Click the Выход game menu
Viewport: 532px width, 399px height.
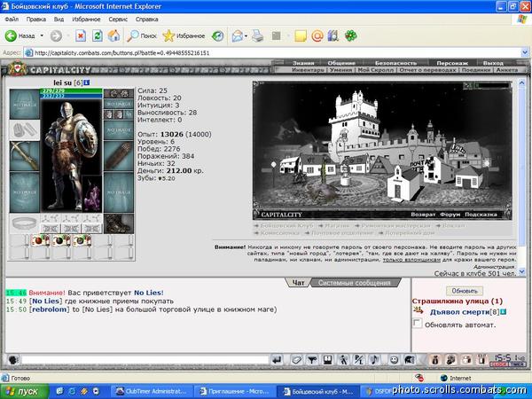[493, 63]
